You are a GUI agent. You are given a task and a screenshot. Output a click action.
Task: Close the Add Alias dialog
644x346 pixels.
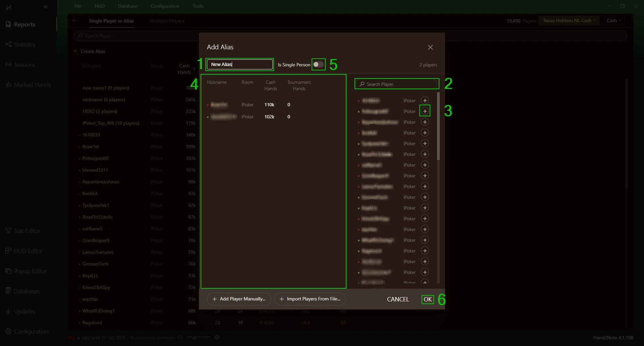tap(430, 47)
